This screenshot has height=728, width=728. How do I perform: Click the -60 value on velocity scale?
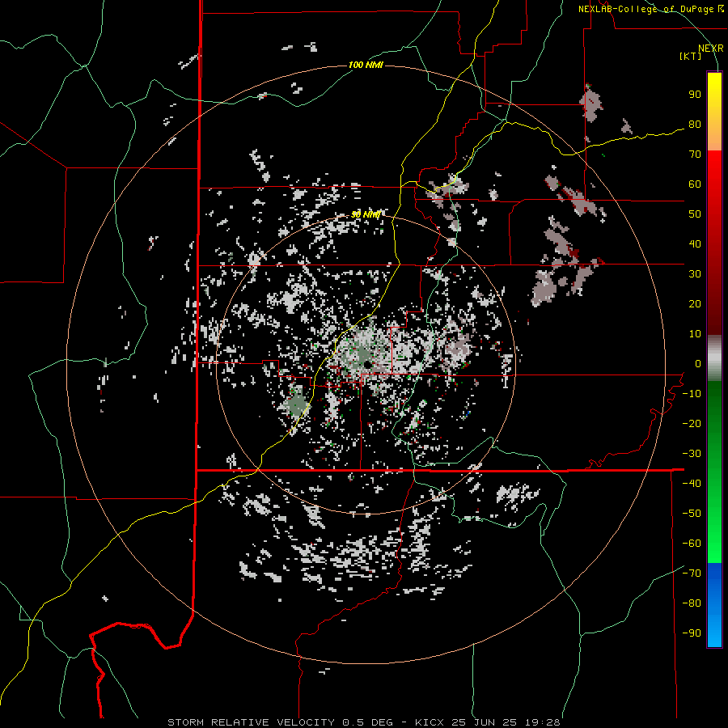[x=692, y=544]
